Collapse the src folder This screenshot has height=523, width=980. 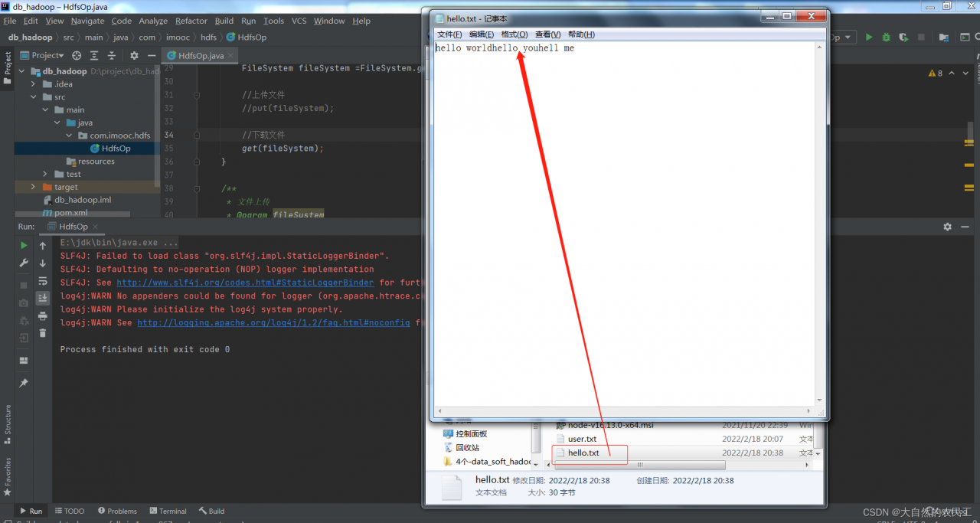pyautogui.click(x=34, y=97)
